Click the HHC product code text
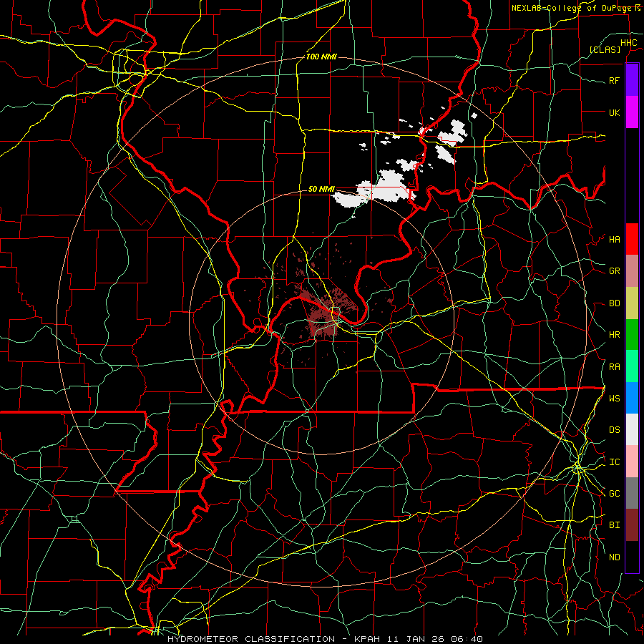644x644 pixels. [x=628, y=43]
